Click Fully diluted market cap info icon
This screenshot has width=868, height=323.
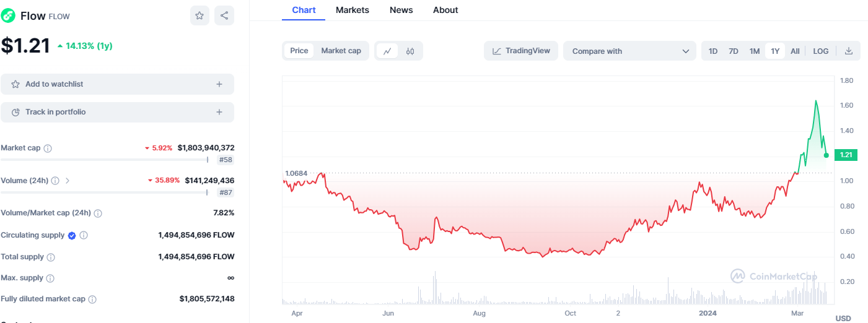[92, 299]
